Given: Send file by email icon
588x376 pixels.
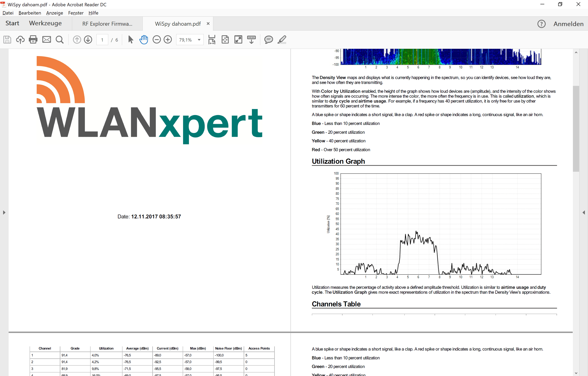Looking at the screenshot, I should [x=47, y=40].
